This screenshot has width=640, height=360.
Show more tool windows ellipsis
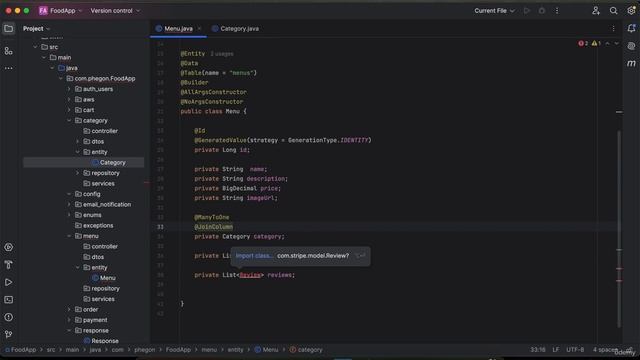[8, 68]
